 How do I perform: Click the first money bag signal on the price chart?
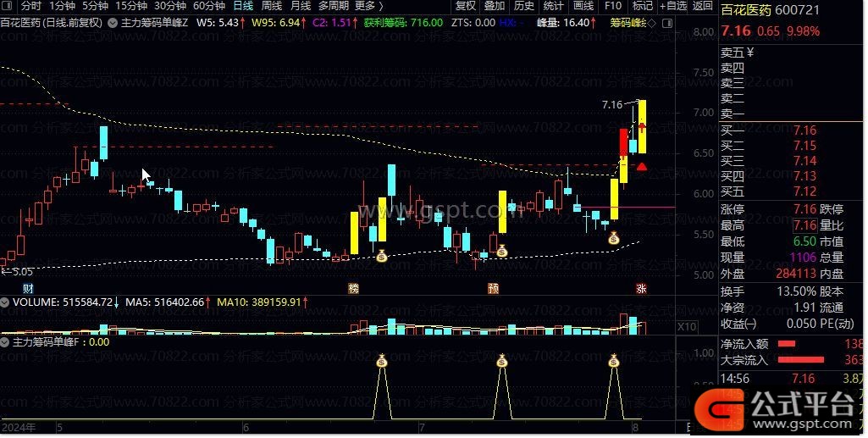pyautogui.click(x=381, y=256)
